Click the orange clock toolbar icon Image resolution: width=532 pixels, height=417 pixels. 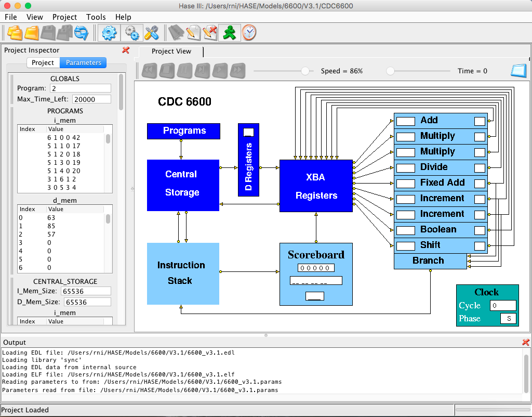[249, 33]
